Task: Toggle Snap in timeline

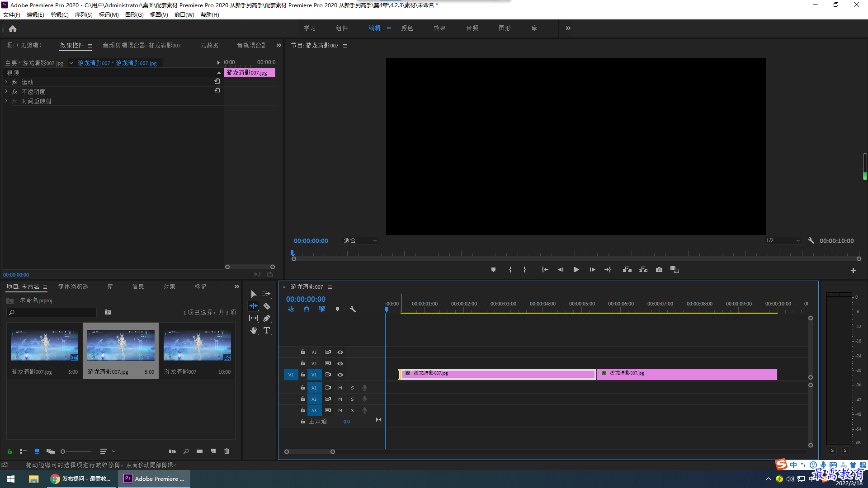Action: [x=307, y=310]
